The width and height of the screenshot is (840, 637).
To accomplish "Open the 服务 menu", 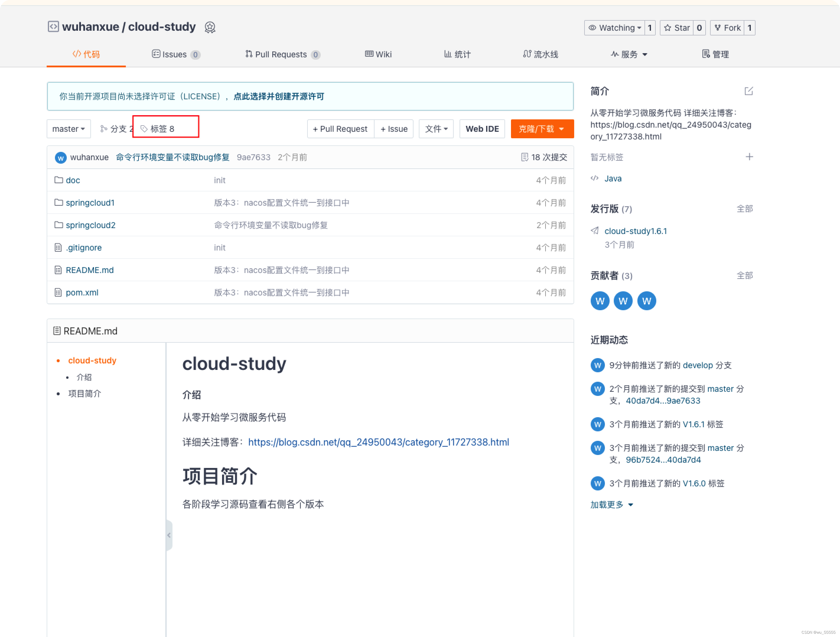I will pos(629,54).
